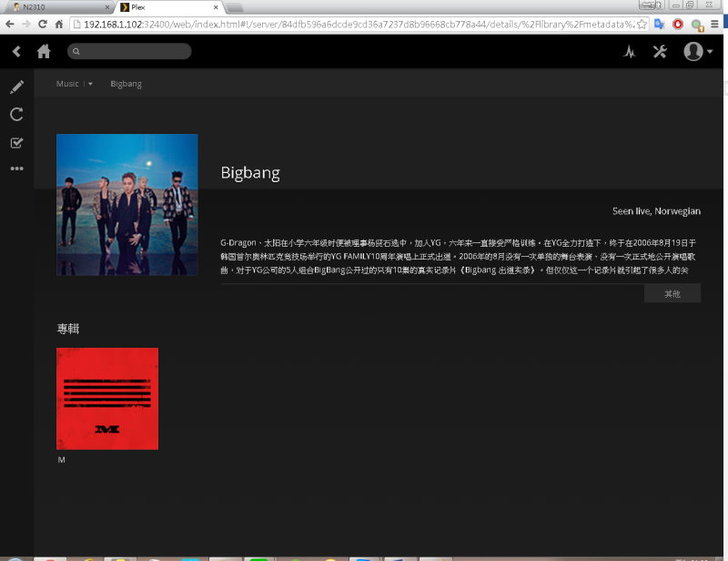
Task: Open the activity monitor icon
Action: 629,52
